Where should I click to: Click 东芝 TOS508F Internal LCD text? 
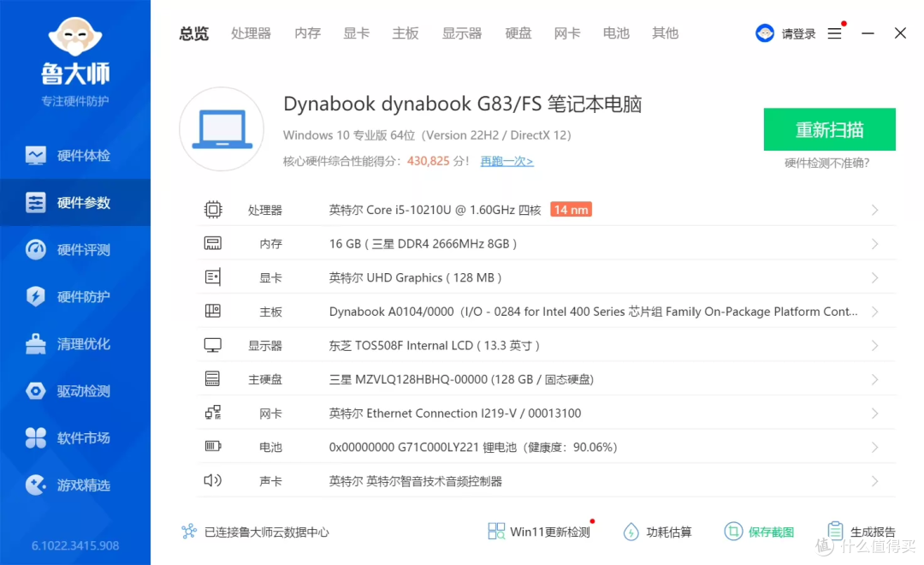tap(435, 346)
